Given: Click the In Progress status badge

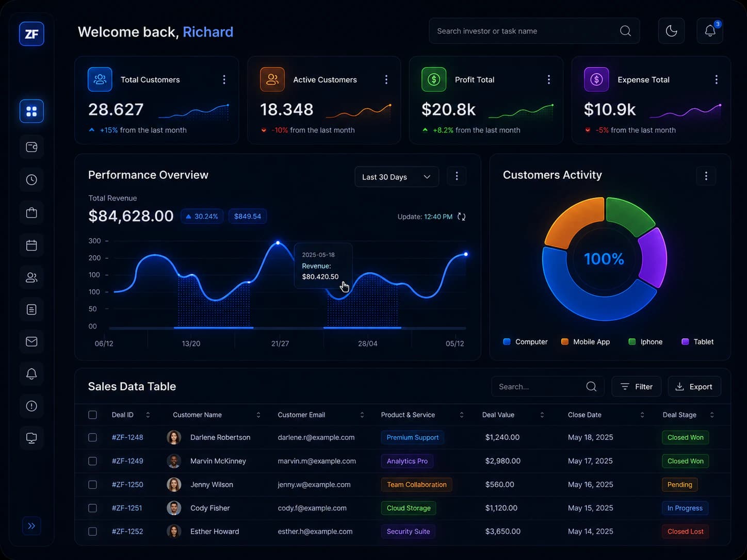Looking at the screenshot, I should [685, 508].
